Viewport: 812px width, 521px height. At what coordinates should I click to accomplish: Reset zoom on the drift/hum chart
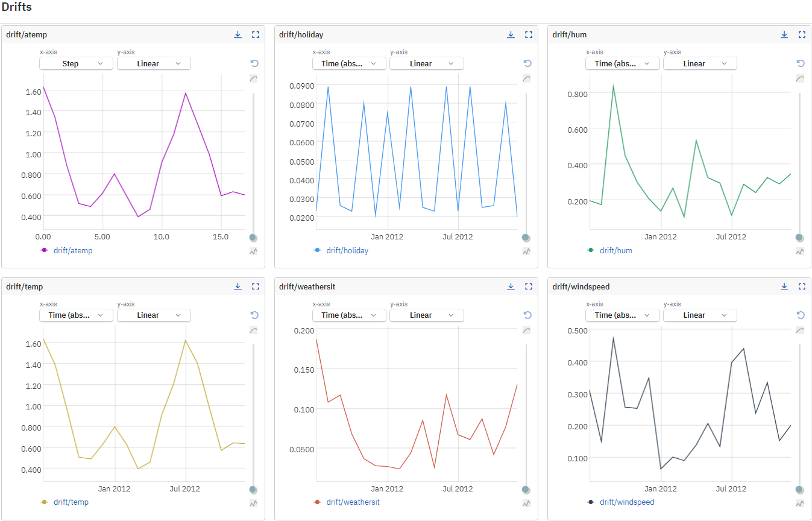coord(801,63)
